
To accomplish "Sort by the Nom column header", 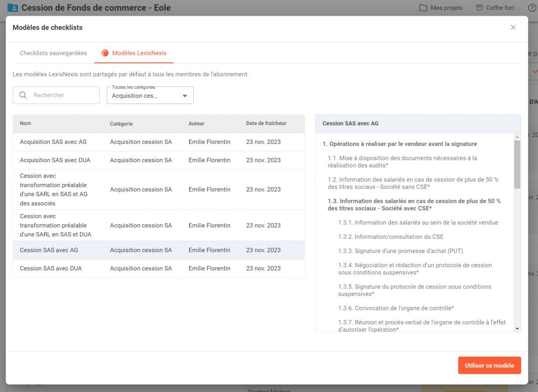I will (x=25, y=123).
